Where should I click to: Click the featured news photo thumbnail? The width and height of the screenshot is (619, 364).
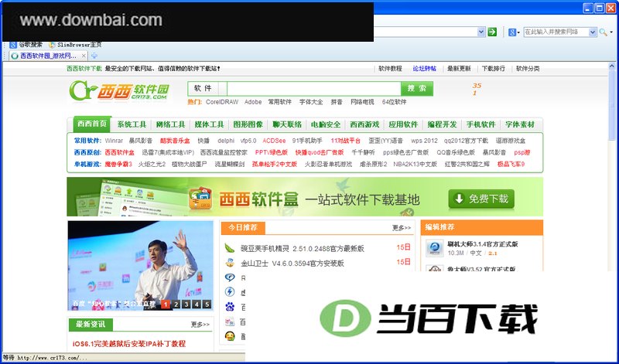140,265
